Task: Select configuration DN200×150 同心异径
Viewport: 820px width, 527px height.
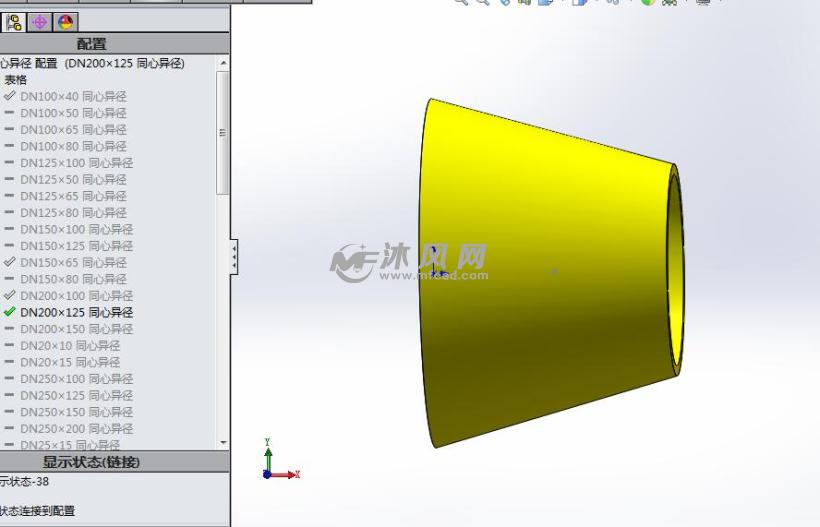Action: pyautogui.click(x=76, y=329)
